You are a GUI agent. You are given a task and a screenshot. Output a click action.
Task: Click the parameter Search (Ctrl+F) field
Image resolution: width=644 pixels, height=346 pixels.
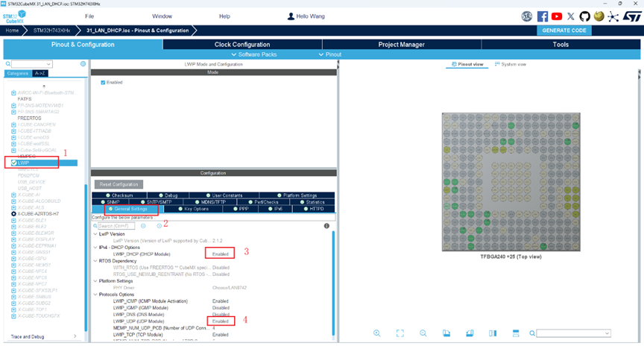(x=116, y=226)
